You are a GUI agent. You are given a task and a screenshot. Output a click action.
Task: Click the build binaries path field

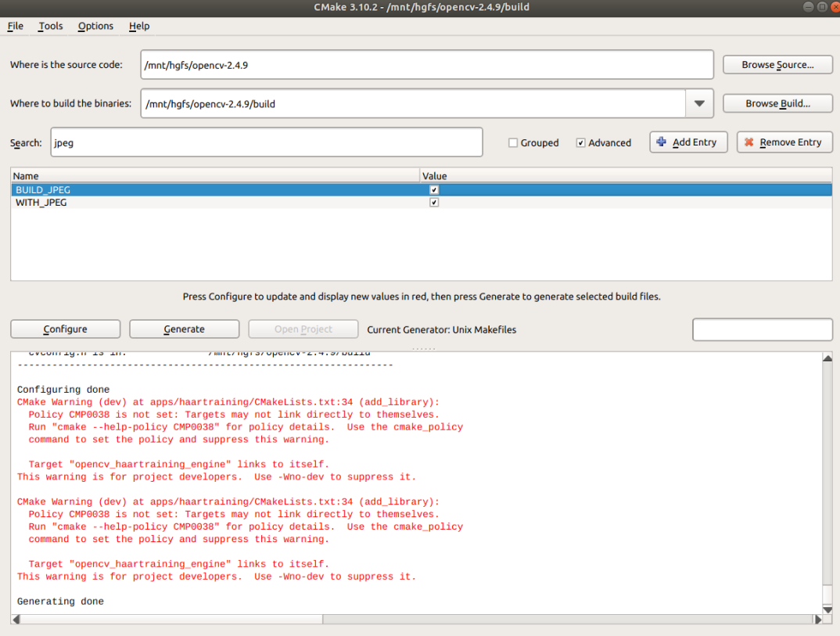(x=413, y=103)
